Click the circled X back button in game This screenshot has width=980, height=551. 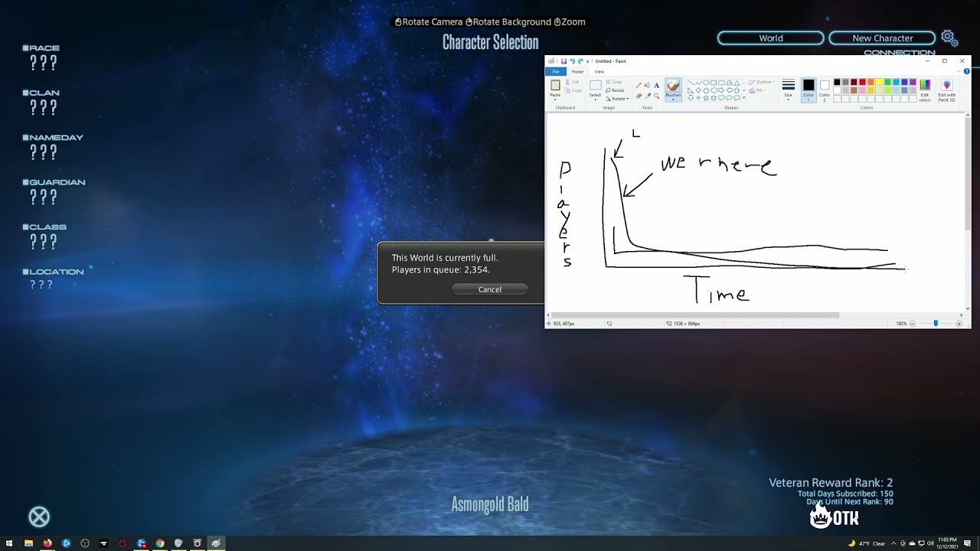point(39,517)
